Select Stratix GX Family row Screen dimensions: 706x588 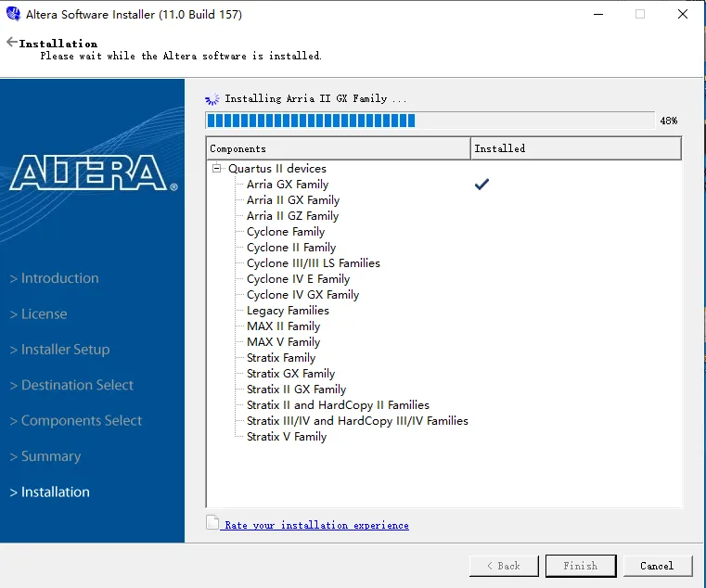tap(291, 373)
